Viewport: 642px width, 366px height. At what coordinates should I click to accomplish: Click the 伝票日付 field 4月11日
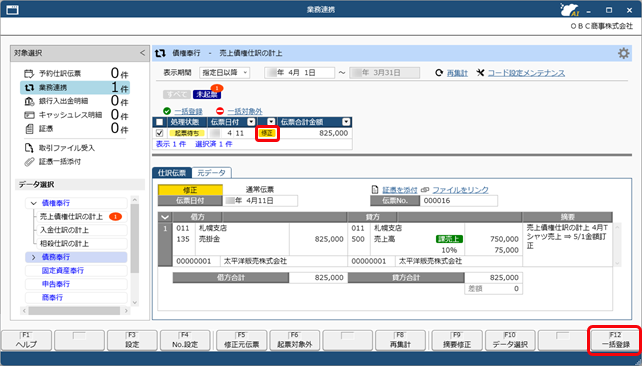[260, 201]
